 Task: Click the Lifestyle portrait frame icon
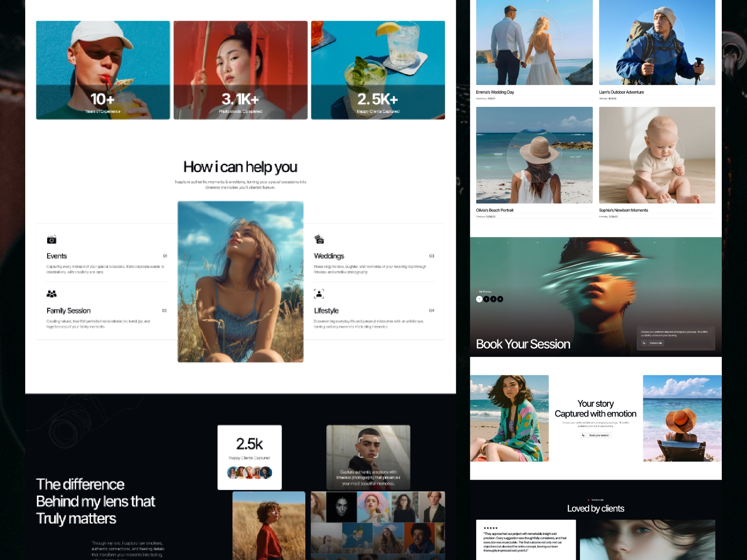point(319,294)
